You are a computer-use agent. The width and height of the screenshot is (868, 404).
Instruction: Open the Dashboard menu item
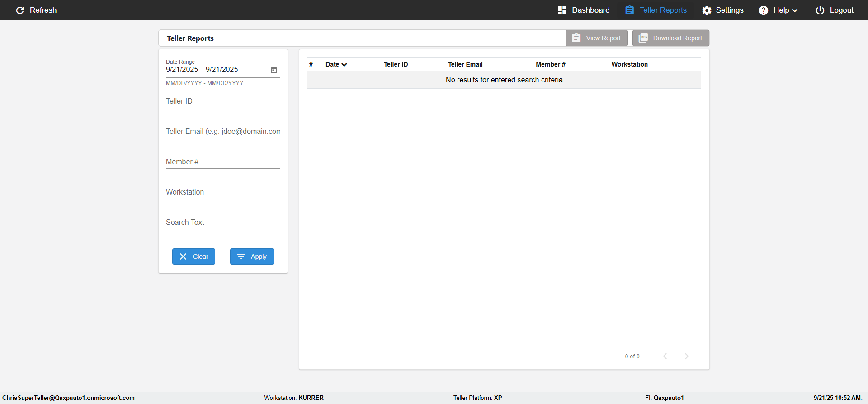[584, 10]
